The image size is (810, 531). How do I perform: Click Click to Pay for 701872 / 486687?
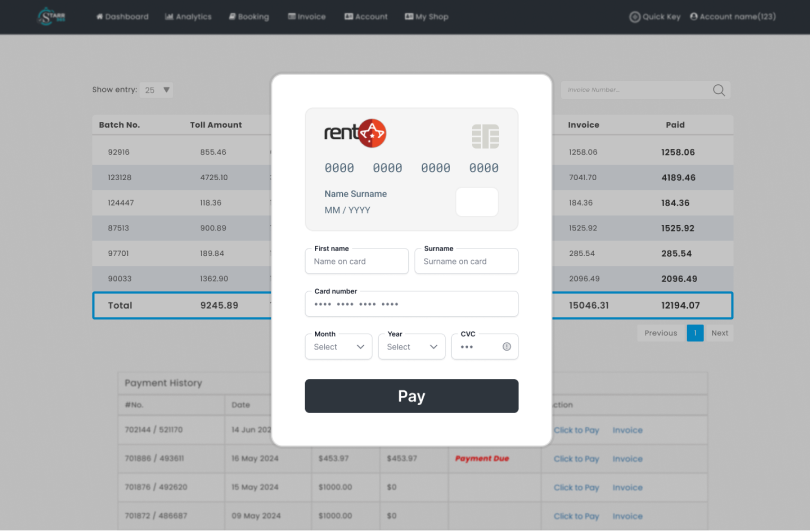(x=576, y=516)
